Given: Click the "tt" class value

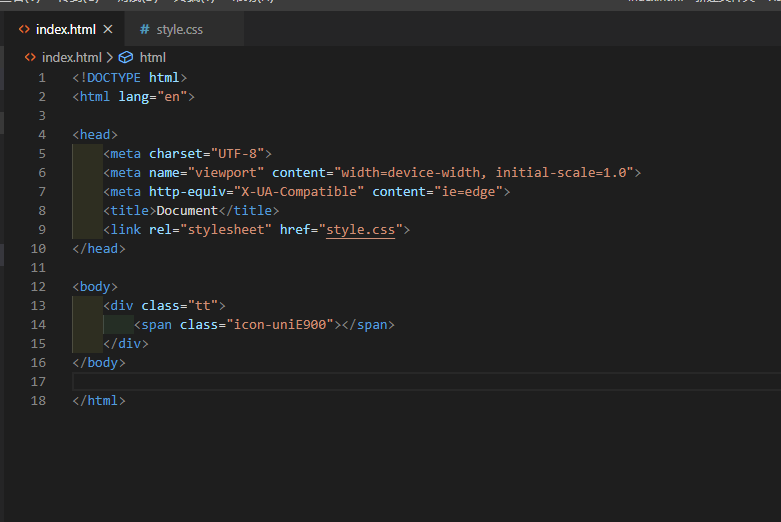Looking at the screenshot, I should tap(203, 306).
